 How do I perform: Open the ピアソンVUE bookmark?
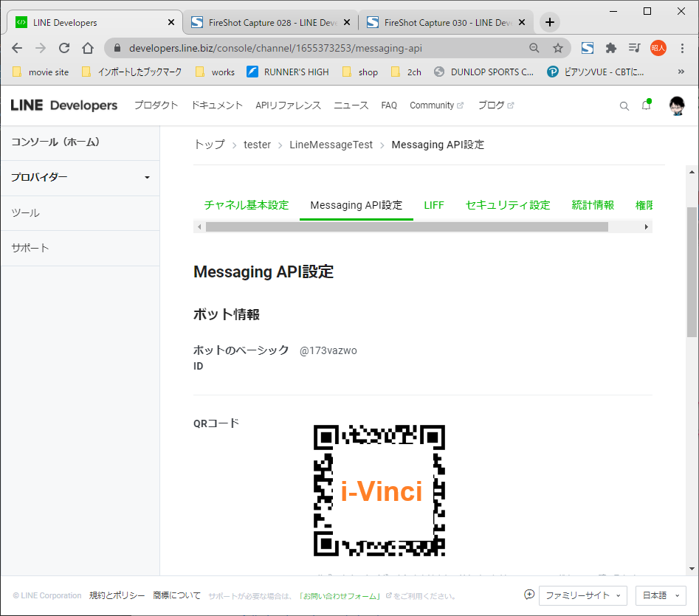click(596, 72)
